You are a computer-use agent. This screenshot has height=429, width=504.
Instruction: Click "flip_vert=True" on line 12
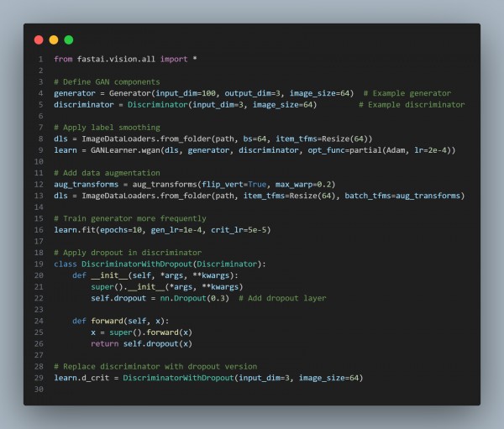click(x=234, y=185)
